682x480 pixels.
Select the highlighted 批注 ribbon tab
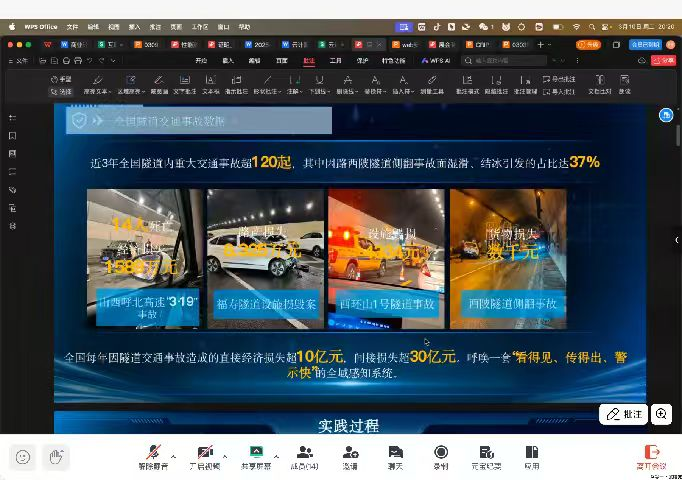[x=309, y=61]
